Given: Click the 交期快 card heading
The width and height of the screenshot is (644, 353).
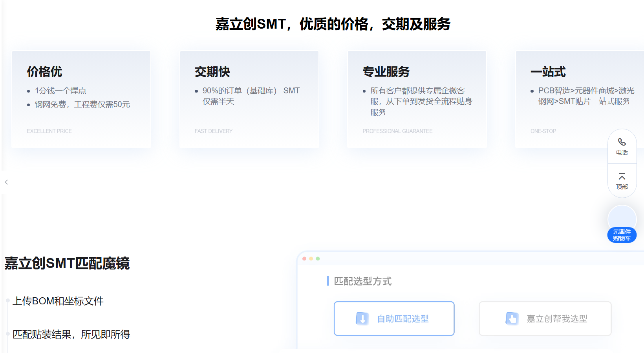Looking at the screenshot, I should (x=212, y=72).
